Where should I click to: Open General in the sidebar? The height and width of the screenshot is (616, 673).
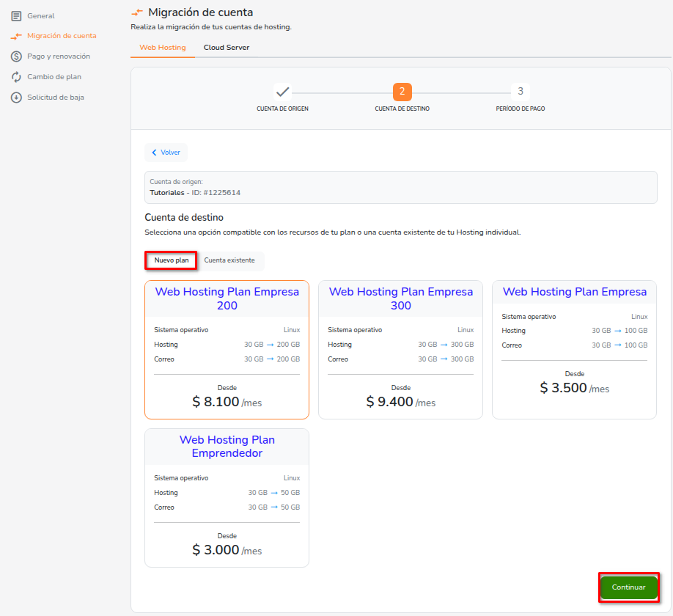pos(41,16)
